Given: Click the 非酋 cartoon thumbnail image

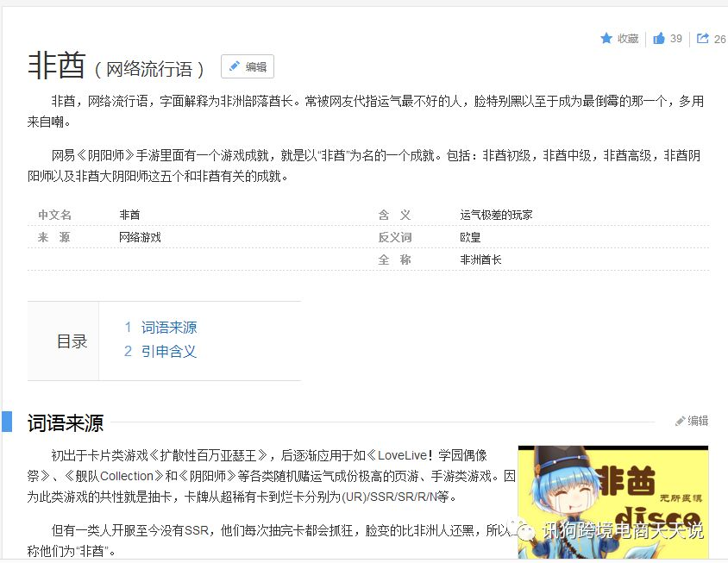Looking at the screenshot, I should (613, 502).
